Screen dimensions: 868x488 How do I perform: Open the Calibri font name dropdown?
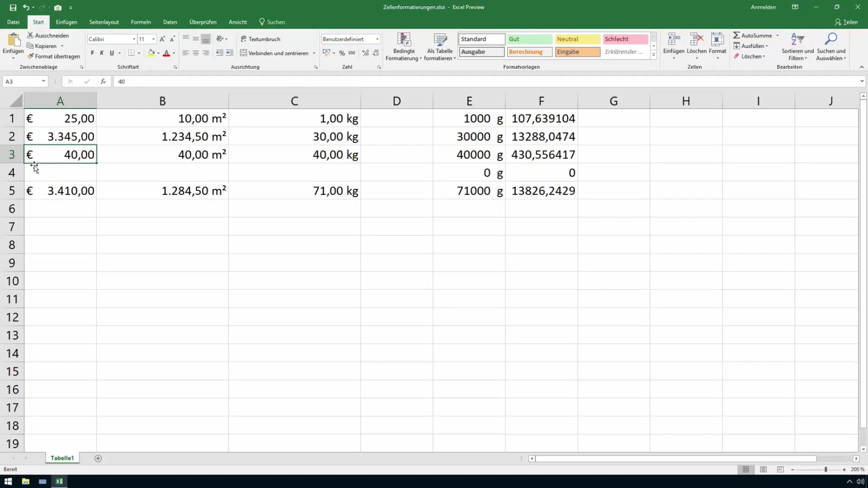[x=134, y=39]
